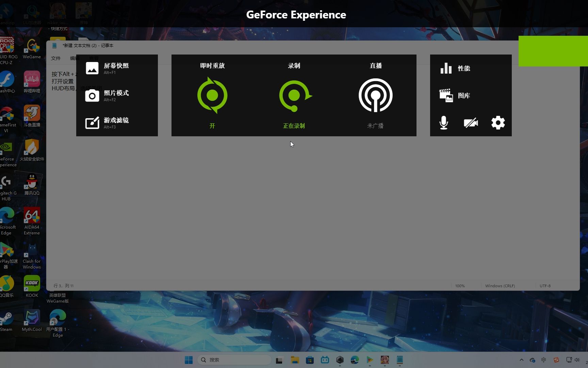
Task: Click the 开 status under 即时重放
Action: (x=212, y=126)
